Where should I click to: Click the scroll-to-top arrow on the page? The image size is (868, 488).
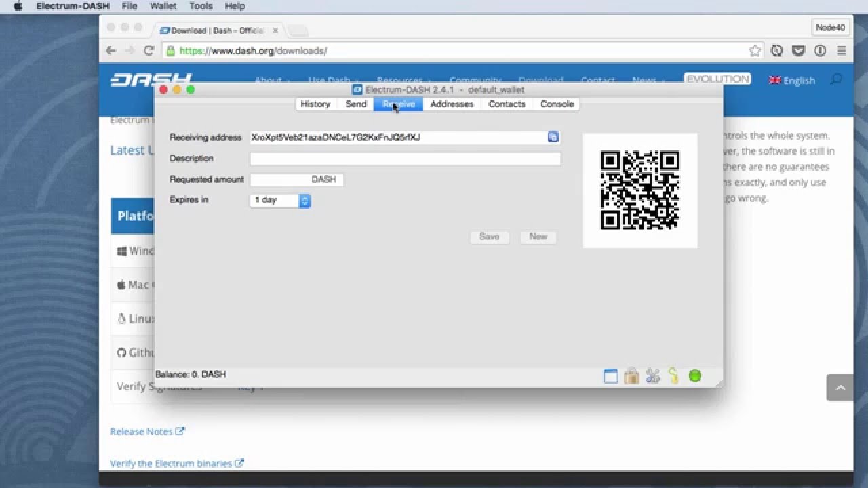[840, 388]
